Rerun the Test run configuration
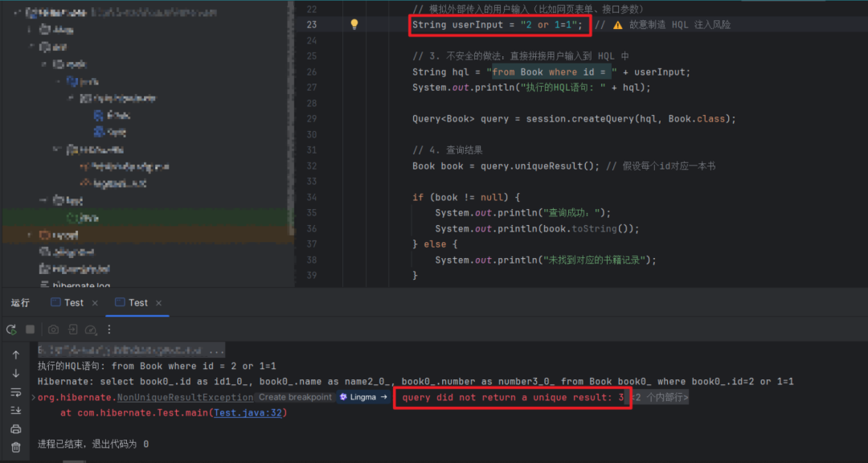Viewport: 868px width, 463px height. tap(11, 330)
